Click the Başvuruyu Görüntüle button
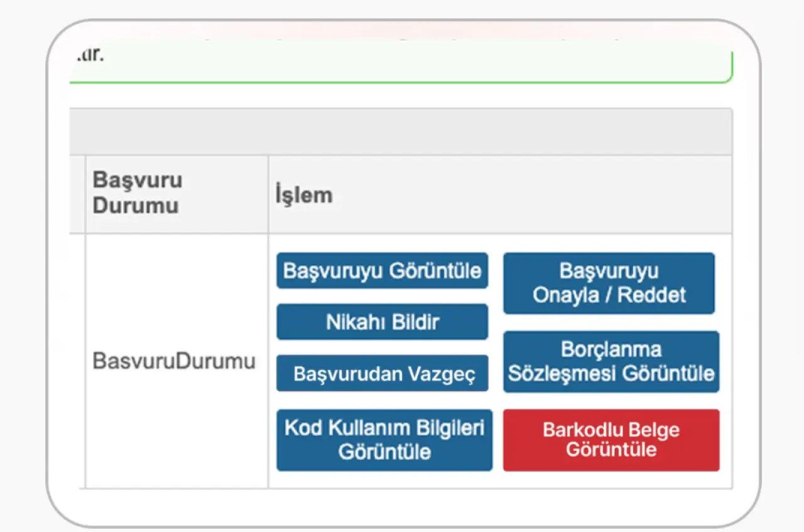This screenshot has width=804, height=532. (382, 271)
